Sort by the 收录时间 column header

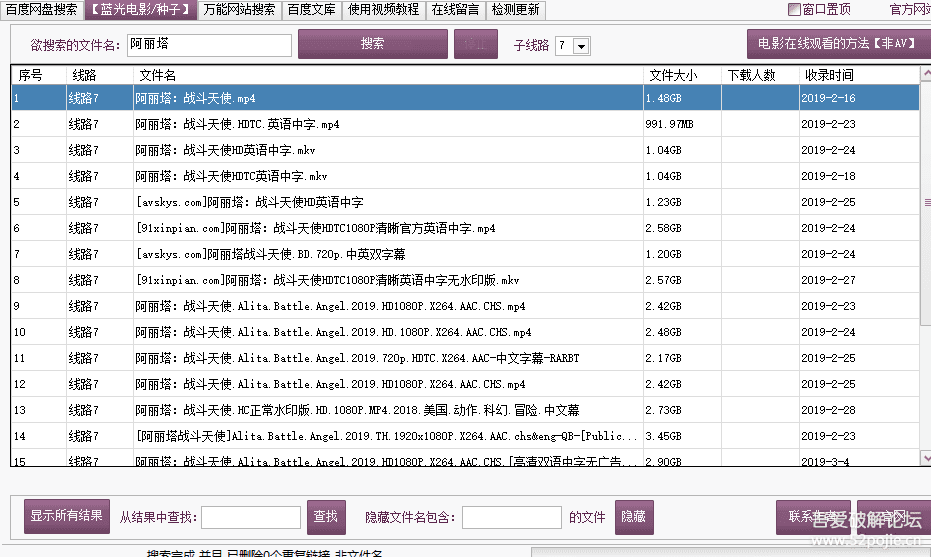[829, 75]
